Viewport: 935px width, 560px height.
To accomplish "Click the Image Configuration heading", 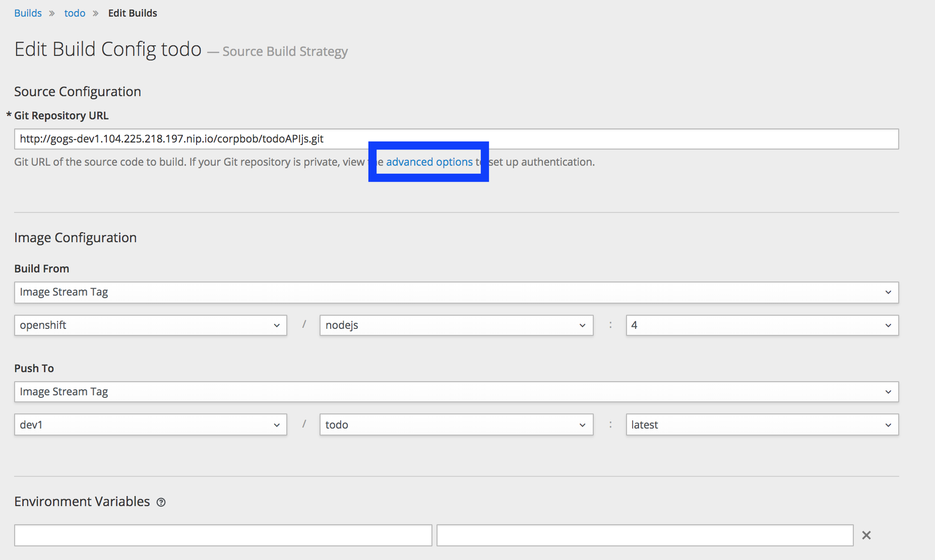I will [76, 238].
